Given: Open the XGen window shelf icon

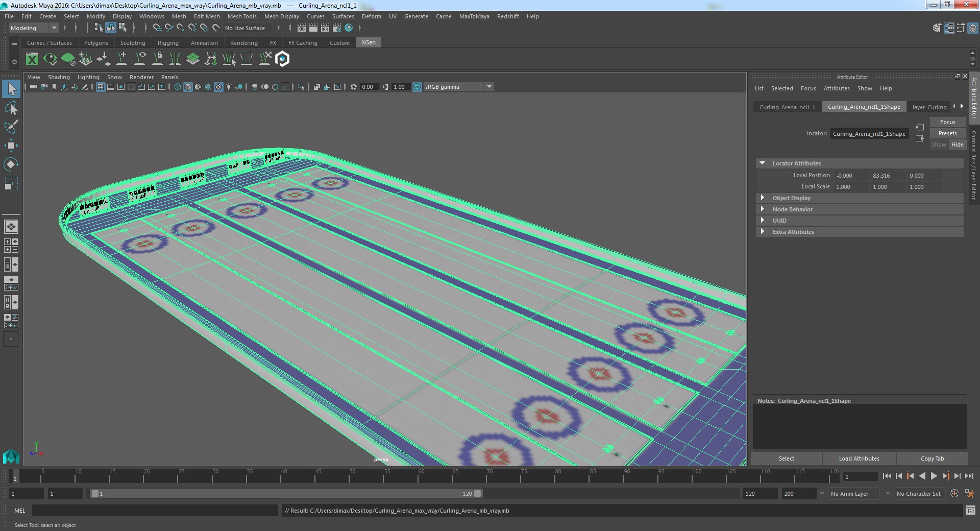Looking at the screenshot, I should [x=32, y=59].
